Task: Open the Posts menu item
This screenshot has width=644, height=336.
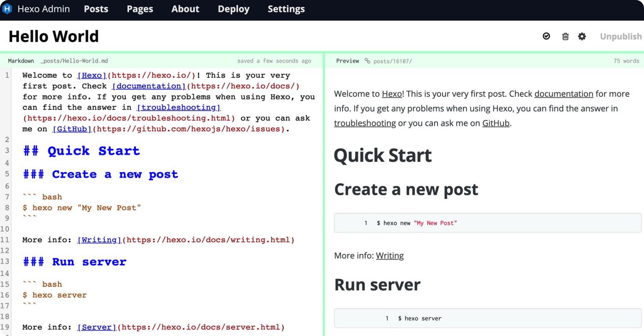Action: point(96,9)
